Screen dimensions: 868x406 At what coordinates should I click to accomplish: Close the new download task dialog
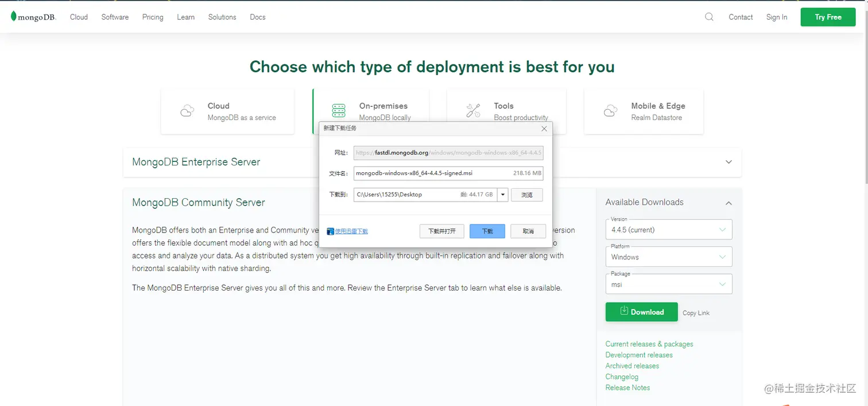tap(544, 128)
